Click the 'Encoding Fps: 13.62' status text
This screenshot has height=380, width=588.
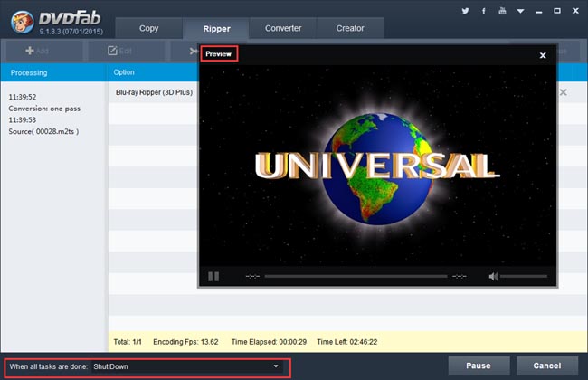(x=185, y=342)
